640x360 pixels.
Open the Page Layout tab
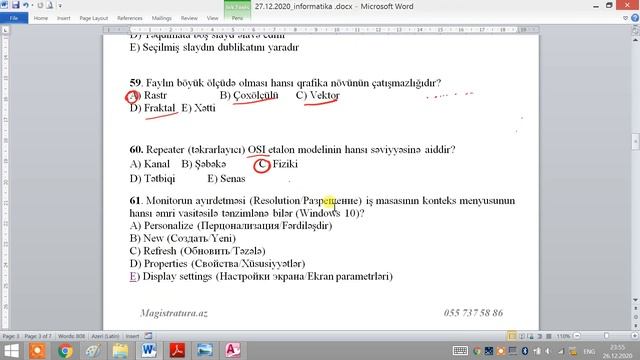93,18
